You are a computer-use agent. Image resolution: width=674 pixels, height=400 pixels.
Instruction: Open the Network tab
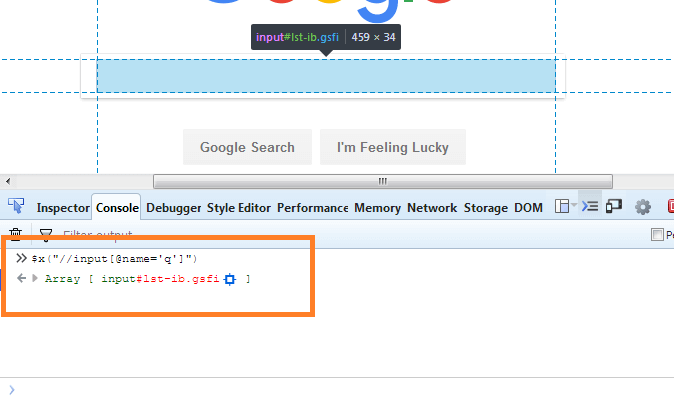pos(432,208)
